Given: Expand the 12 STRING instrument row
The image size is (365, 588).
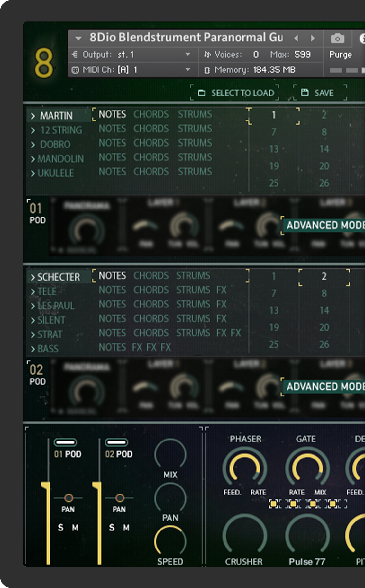Looking at the screenshot, I should 33,130.
